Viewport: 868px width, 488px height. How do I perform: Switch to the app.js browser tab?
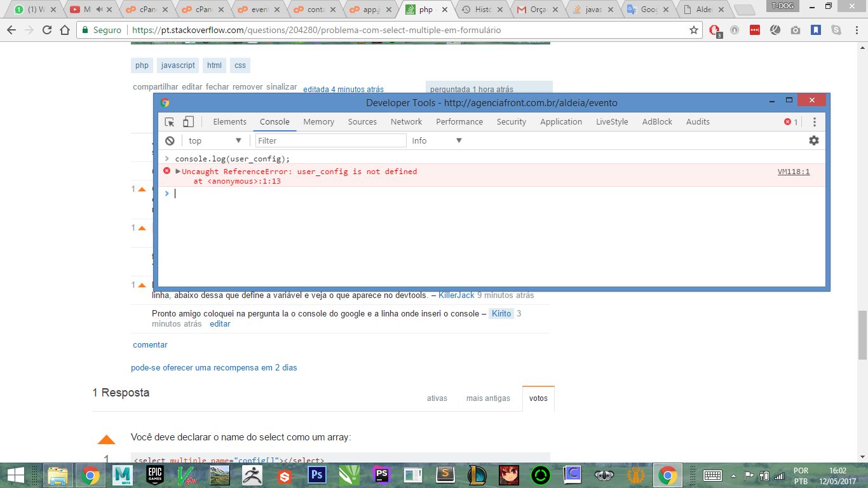(x=372, y=10)
